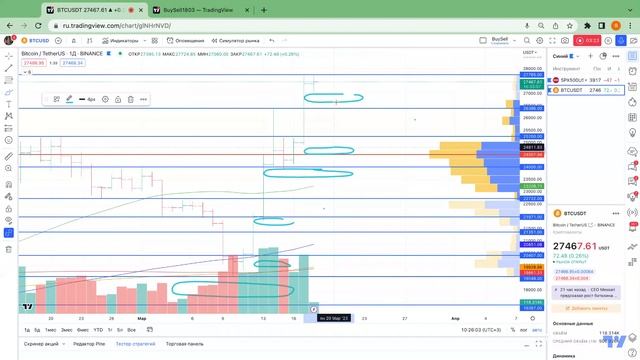Image resolution: width=640 pixels, height=360 pixels.
Task: Open the Оповещения alerts button
Action: (185, 40)
